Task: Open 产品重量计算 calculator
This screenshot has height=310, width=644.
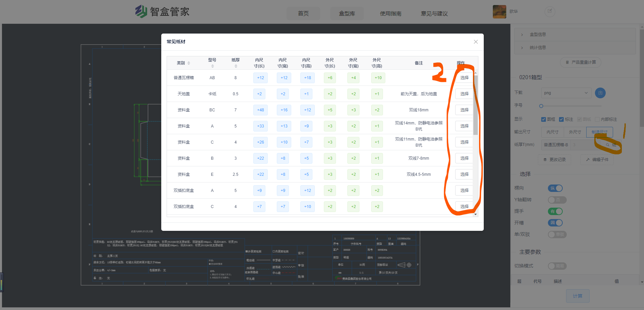Action: pos(581,62)
